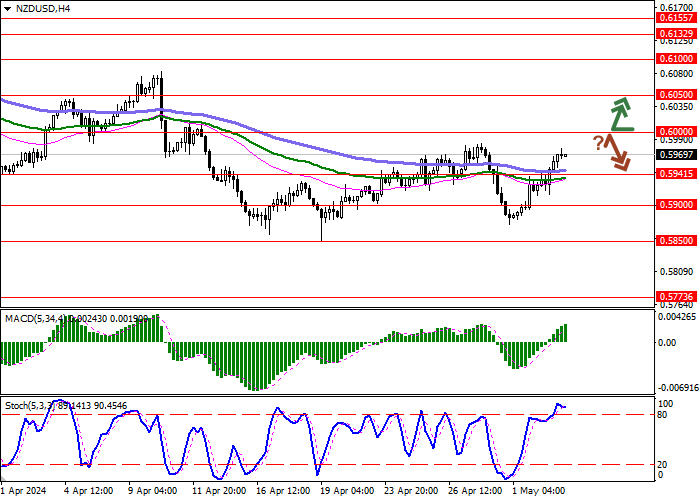Click the Stoch(5,3,3) indicator label
The width and height of the screenshot is (700, 500).
29,406
